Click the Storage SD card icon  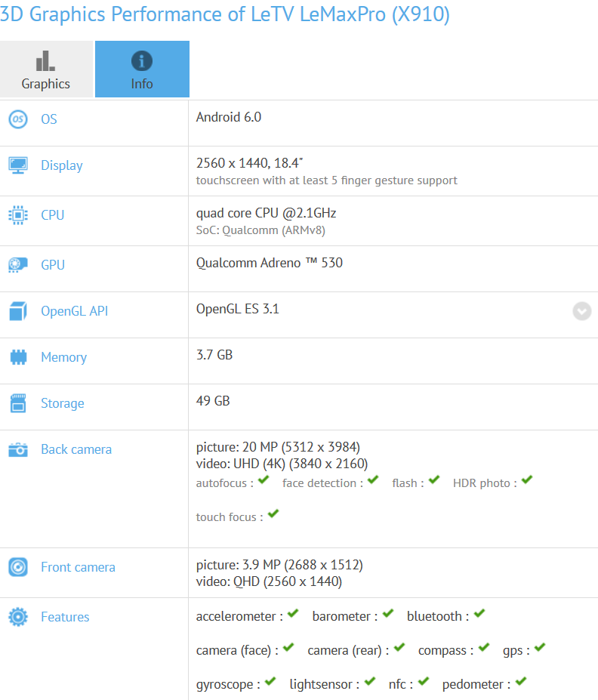tap(18, 403)
